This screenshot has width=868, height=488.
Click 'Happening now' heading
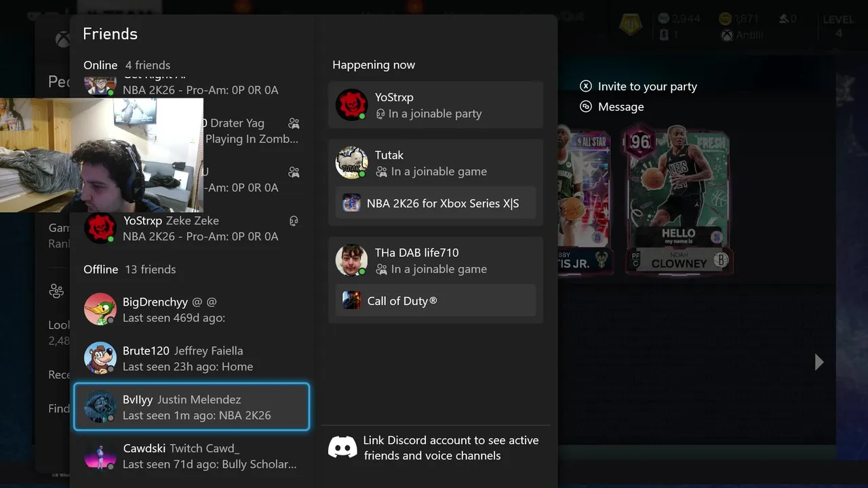click(x=374, y=65)
